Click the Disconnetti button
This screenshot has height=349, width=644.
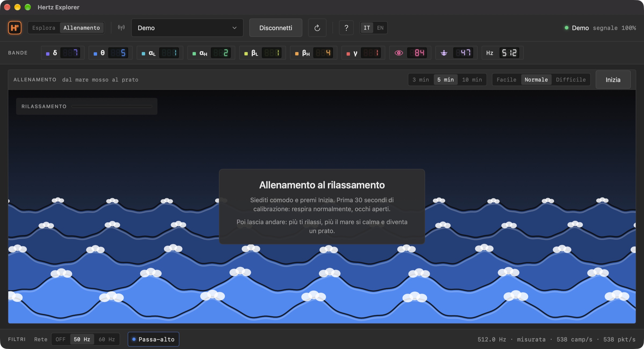(x=276, y=28)
